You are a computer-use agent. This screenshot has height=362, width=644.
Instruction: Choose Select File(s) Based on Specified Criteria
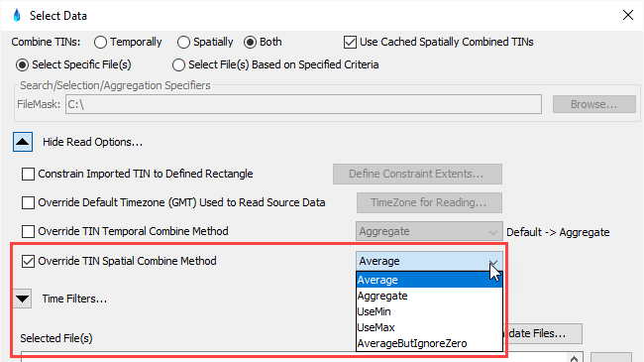[x=178, y=64]
